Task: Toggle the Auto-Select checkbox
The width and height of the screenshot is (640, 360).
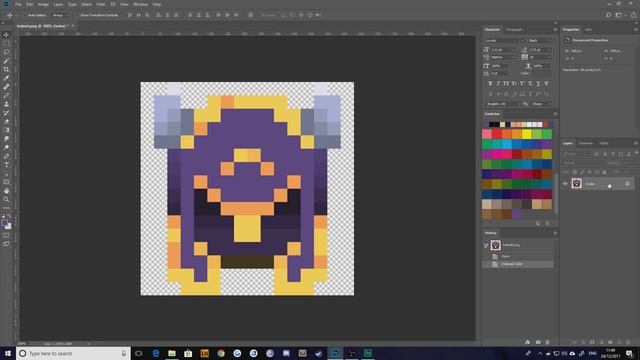Action: click(24, 15)
